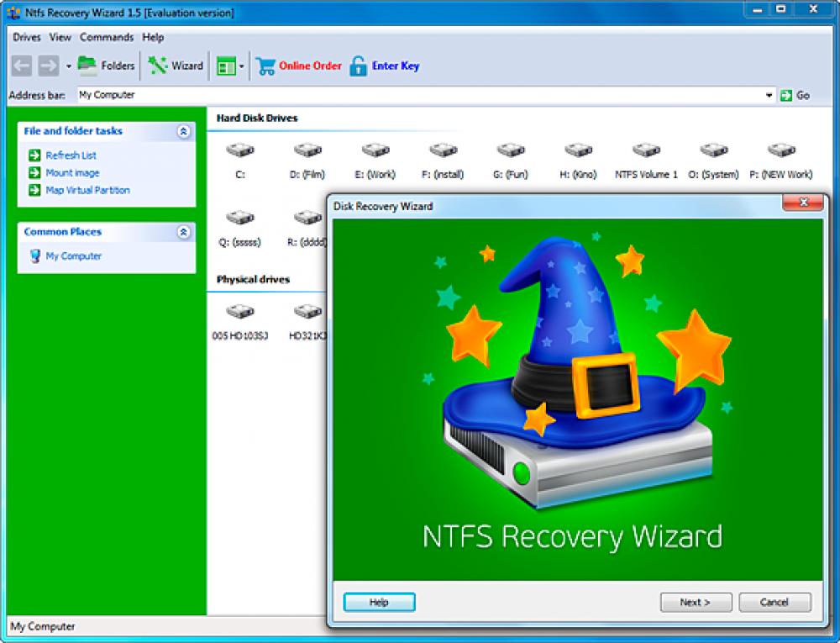Click Next in the Disk Recovery Wizard
This screenshot has width=840, height=643.
(x=696, y=602)
